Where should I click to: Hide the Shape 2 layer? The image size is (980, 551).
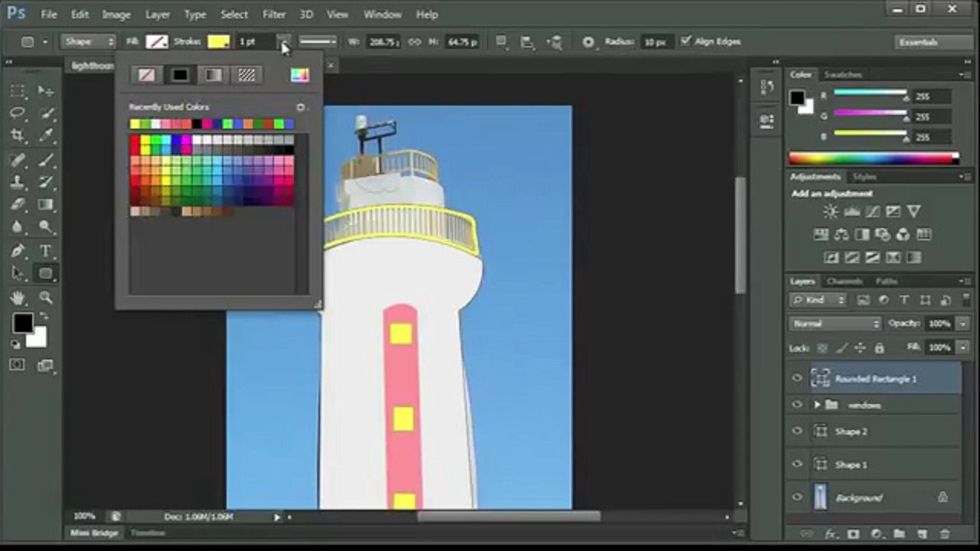tap(797, 431)
